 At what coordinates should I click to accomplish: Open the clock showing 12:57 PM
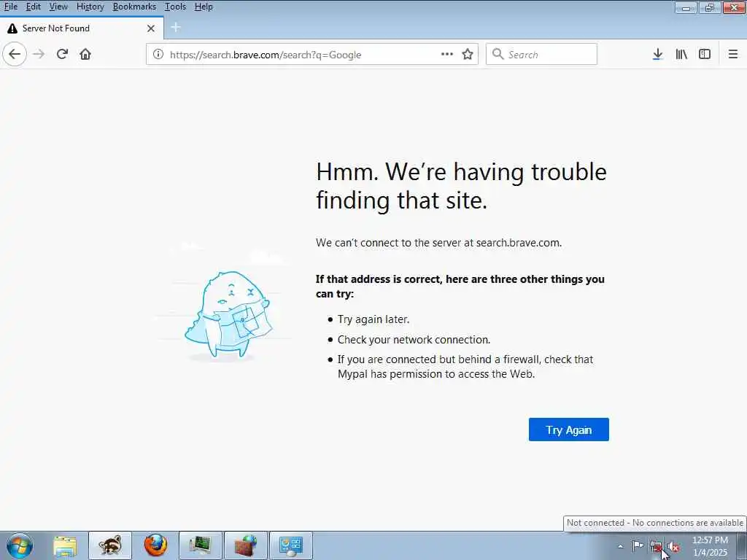710,546
